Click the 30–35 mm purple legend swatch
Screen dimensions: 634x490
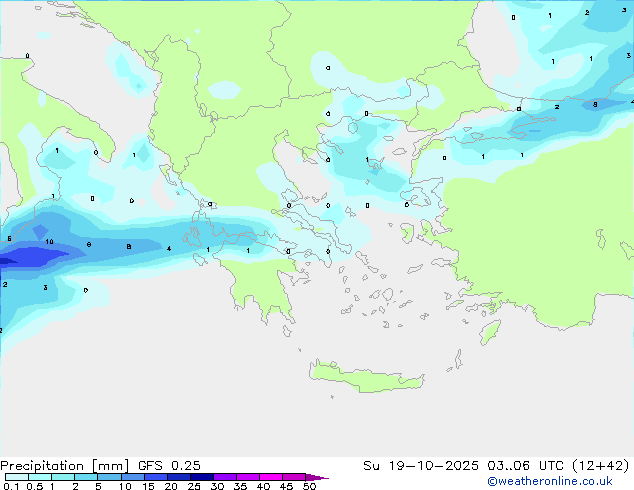[225, 477]
